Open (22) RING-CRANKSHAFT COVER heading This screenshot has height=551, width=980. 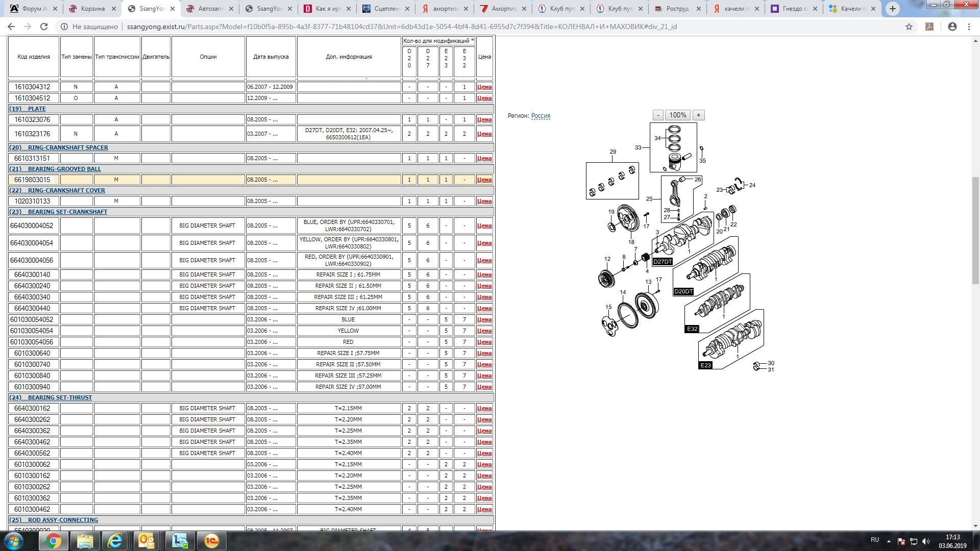pyautogui.click(x=57, y=190)
